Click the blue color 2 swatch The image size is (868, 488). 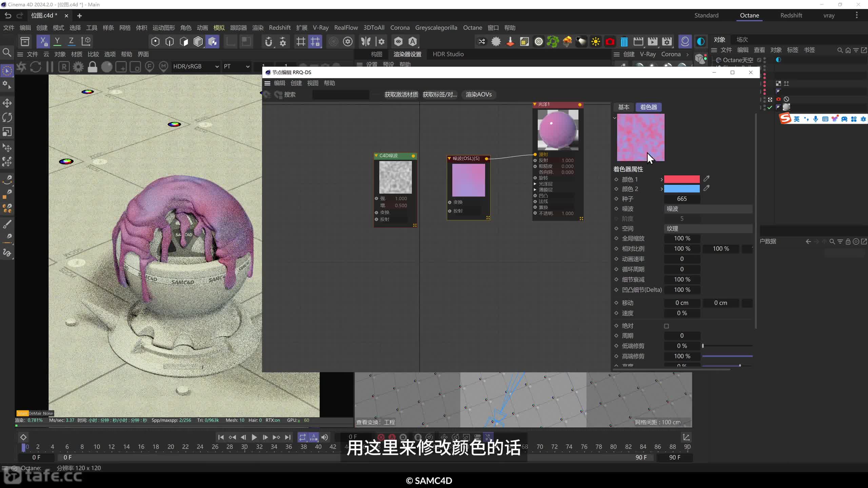point(682,188)
